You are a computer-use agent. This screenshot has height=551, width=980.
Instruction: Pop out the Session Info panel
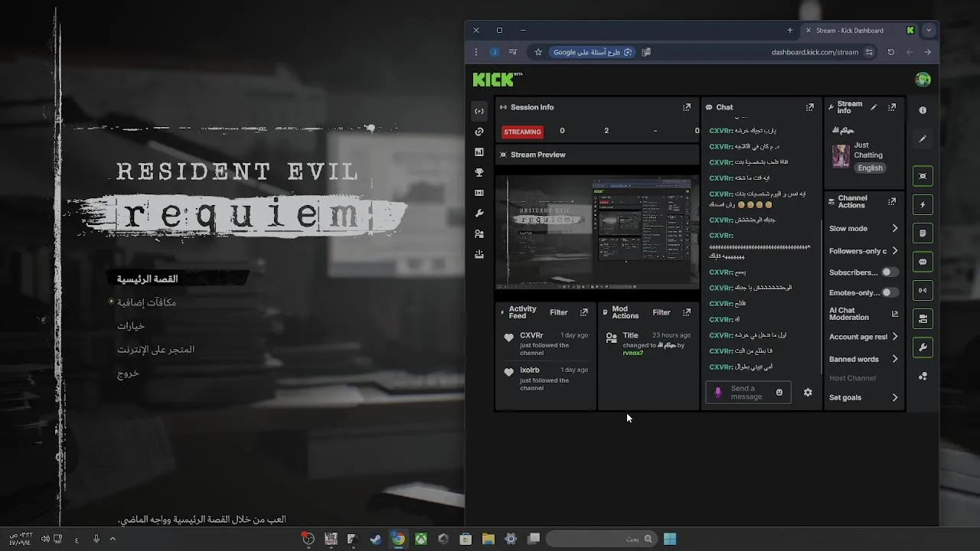coord(687,107)
